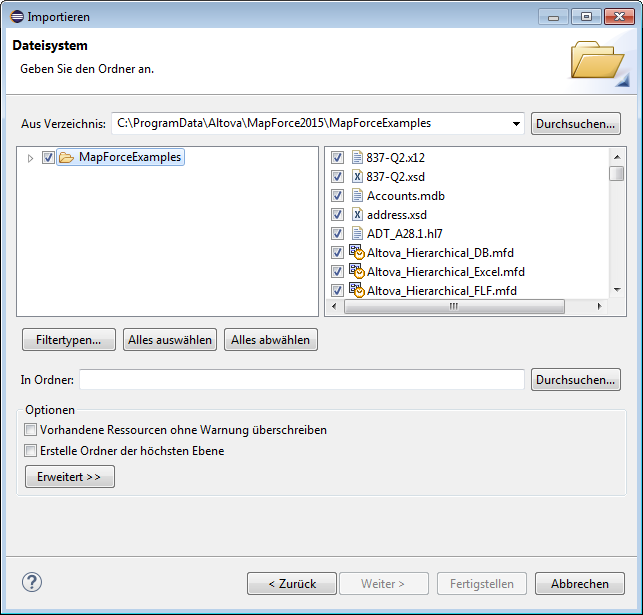643x615 pixels.
Task: Click the ADT_A28.1.hl7 file icon
Action: (357, 233)
